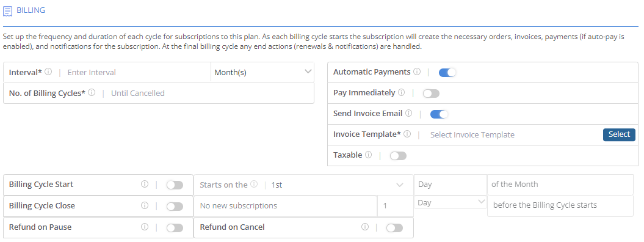This screenshot has width=644, height=242.
Task: Click the Select button for Invoice Template
Action: tap(619, 134)
